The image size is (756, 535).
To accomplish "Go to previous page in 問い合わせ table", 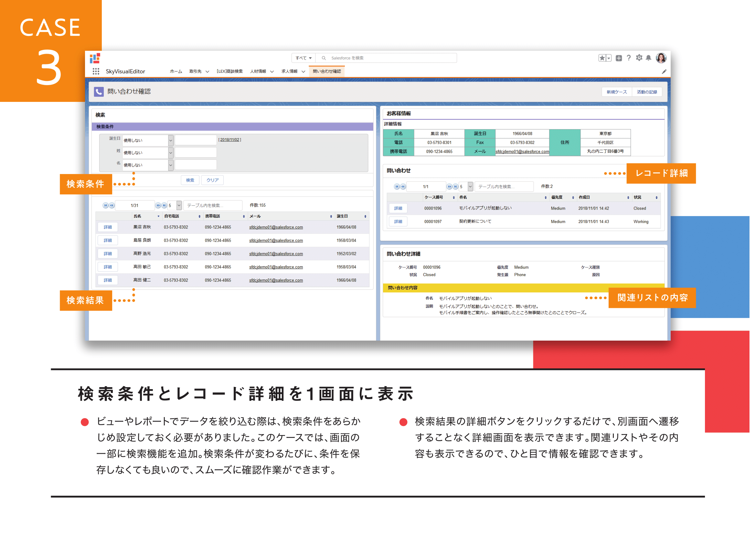I will point(403,186).
